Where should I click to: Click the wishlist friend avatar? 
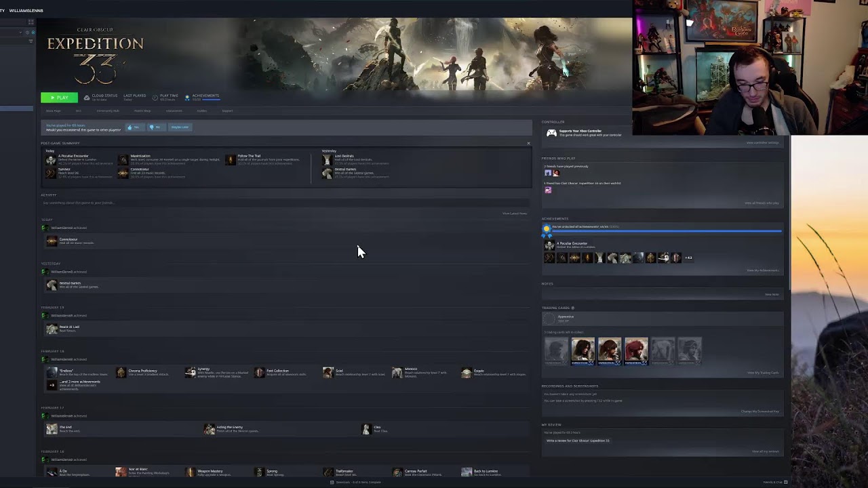click(548, 190)
